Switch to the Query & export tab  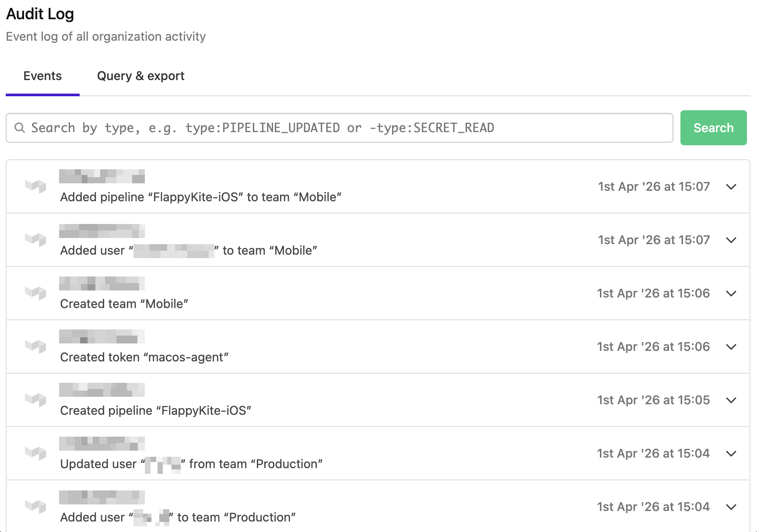(x=140, y=76)
